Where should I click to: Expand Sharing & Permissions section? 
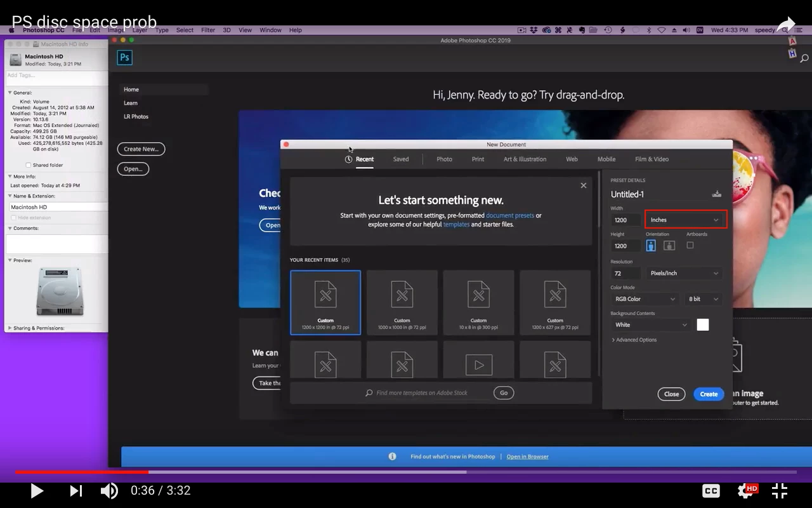tap(10, 328)
